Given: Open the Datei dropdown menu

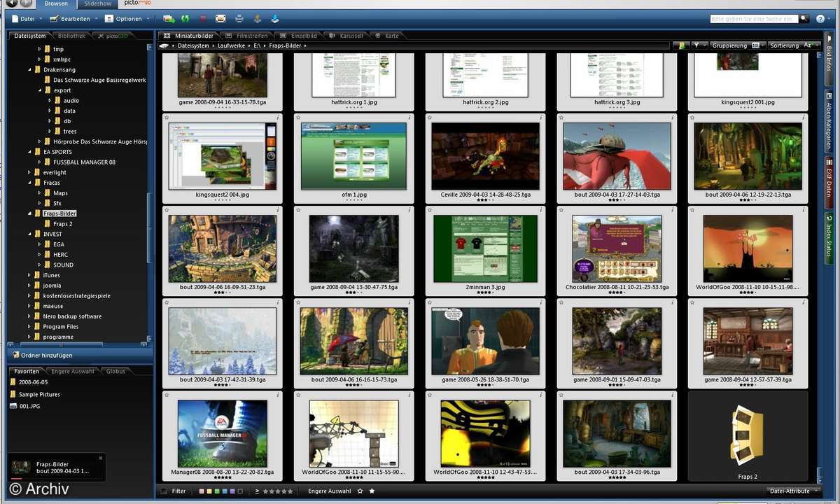Looking at the screenshot, I should pos(27,19).
